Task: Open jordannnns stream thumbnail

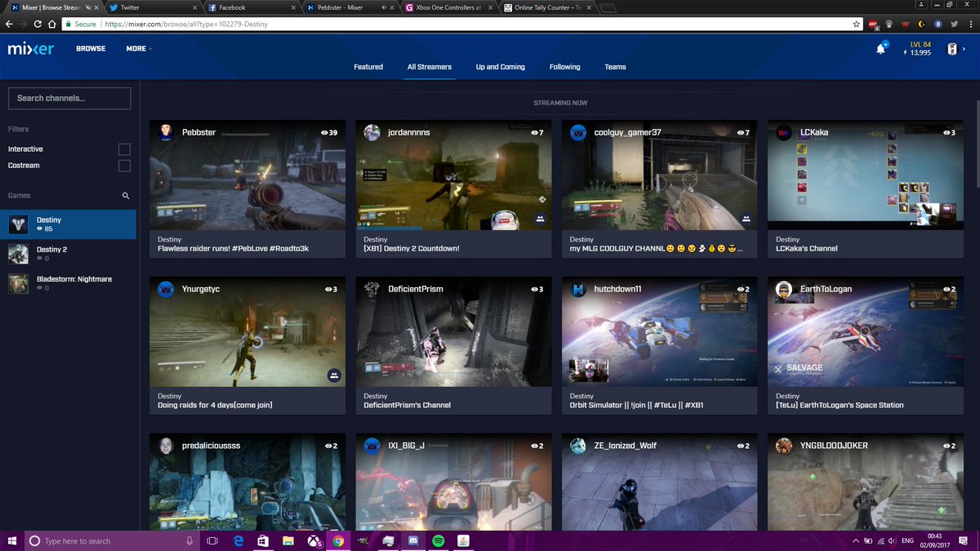Action: pos(453,176)
